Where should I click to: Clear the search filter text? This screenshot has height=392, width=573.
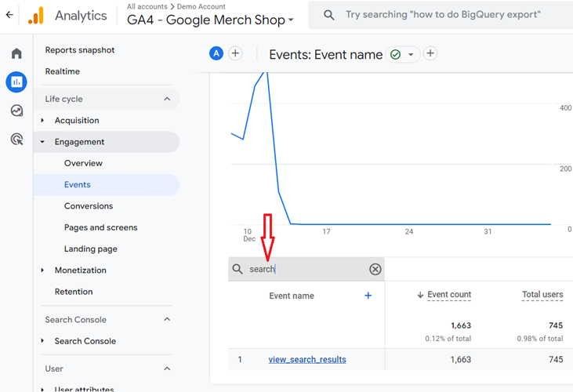[x=375, y=269]
